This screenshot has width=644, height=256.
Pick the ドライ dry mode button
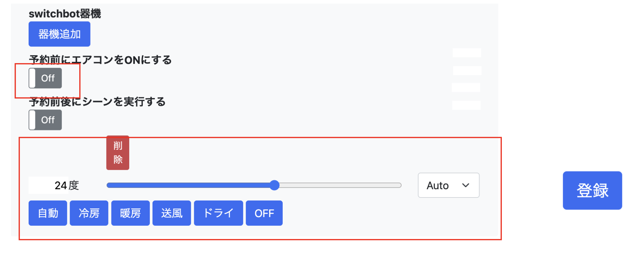tap(218, 213)
